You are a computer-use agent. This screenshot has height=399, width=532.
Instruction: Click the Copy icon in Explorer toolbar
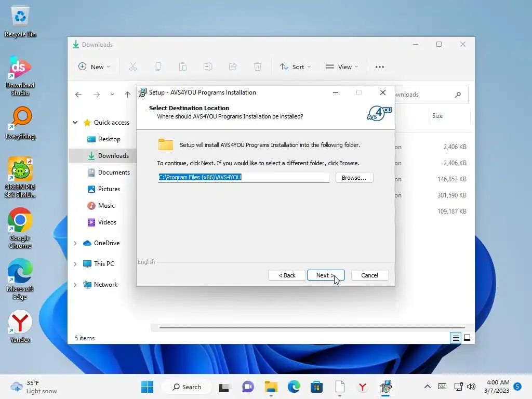(158, 67)
